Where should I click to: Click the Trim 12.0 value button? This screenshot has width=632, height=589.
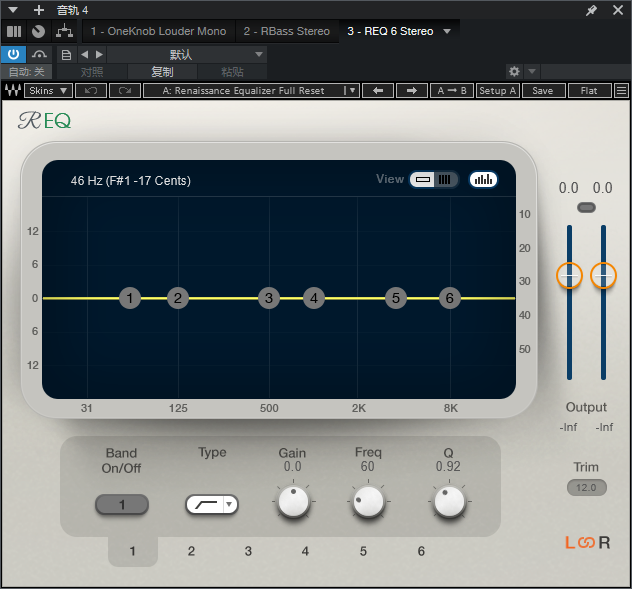[586, 487]
